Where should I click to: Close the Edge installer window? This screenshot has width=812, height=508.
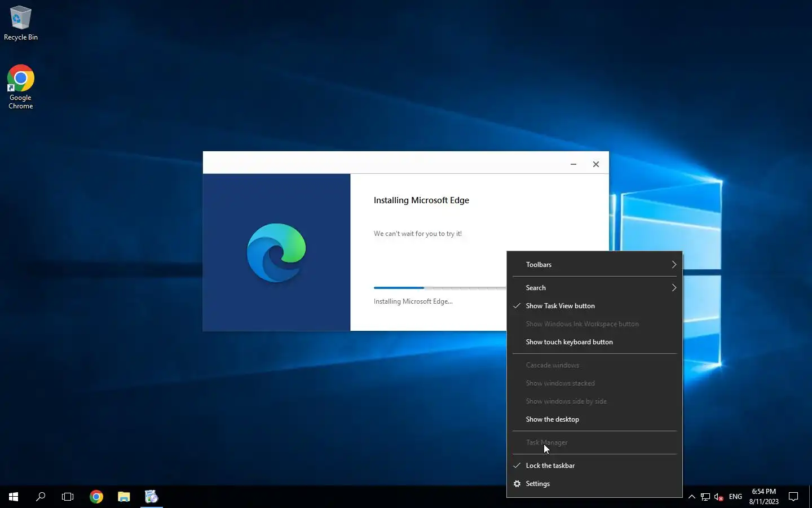coord(596,164)
